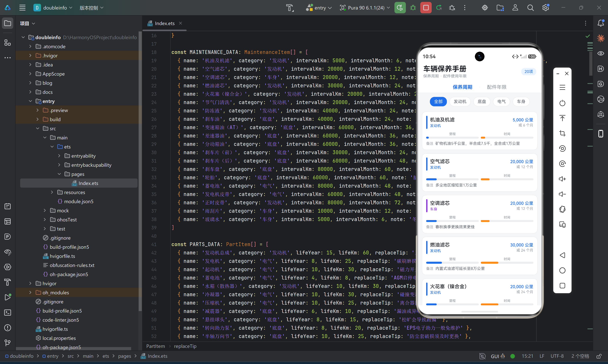608x364 pixels.
Task: Open module.json5 file in tree
Action: click(x=78, y=201)
